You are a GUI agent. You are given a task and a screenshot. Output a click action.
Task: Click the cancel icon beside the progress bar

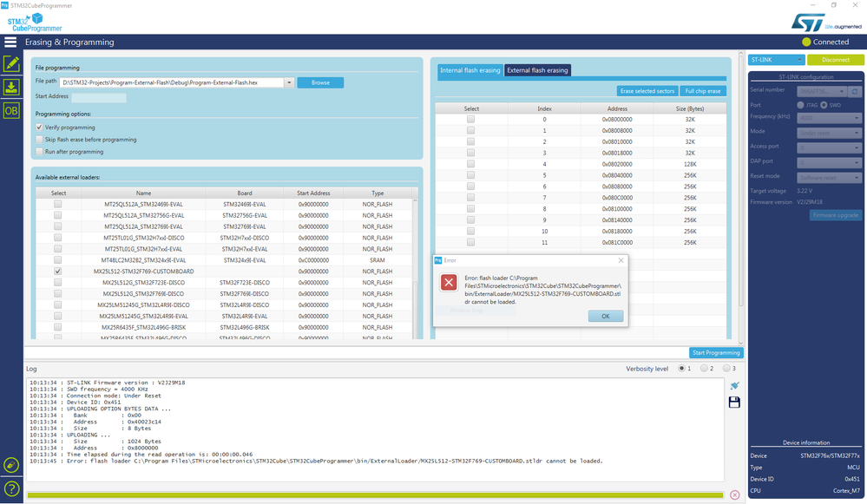tap(735, 494)
